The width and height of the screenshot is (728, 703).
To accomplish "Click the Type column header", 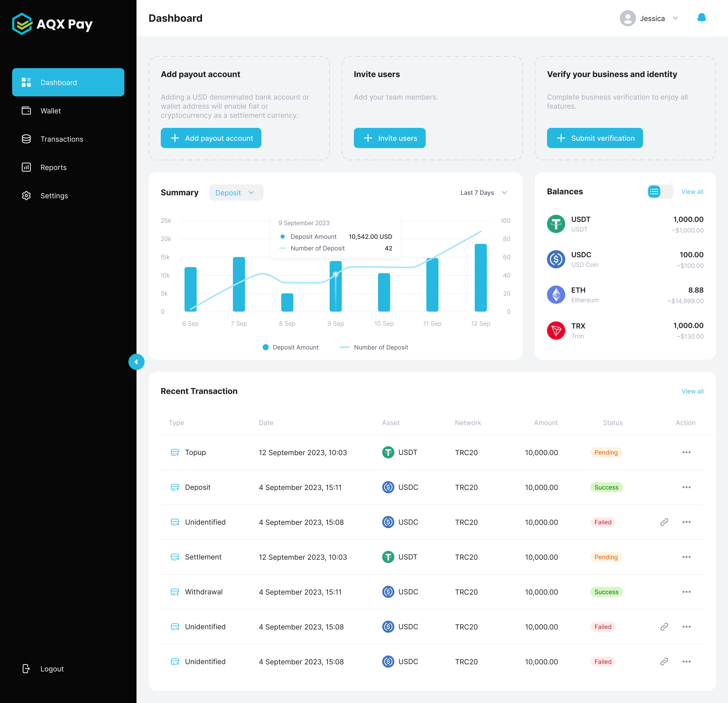I will coord(176,423).
